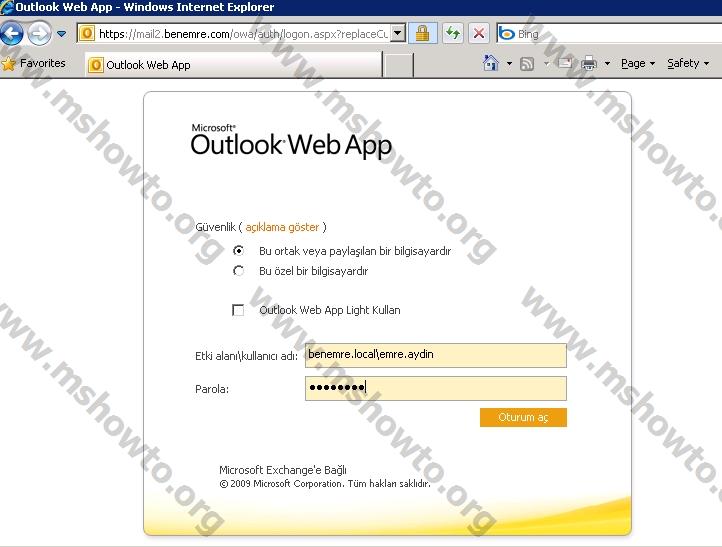Click the Internet Explorer title bar icon
Viewport: 722px width, 547px height.
(7, 7)
